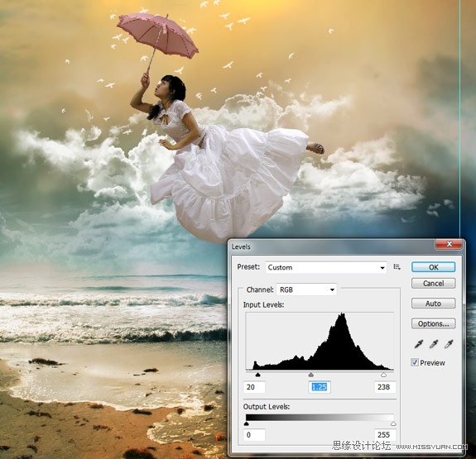This screenshot has width=476, height=459.
Task: Click the output level field showing 0
Action: (254, 435)
